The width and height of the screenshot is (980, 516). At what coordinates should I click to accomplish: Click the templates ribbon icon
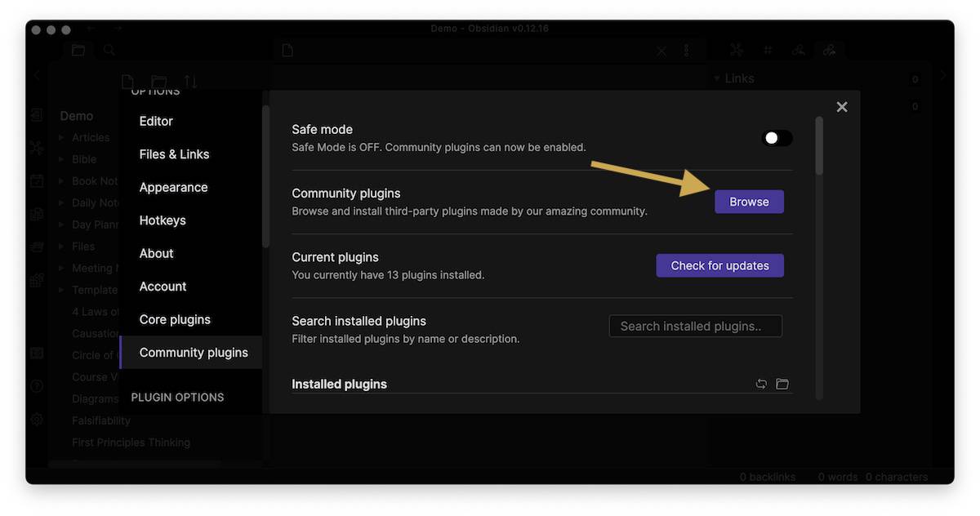(37, 214)
